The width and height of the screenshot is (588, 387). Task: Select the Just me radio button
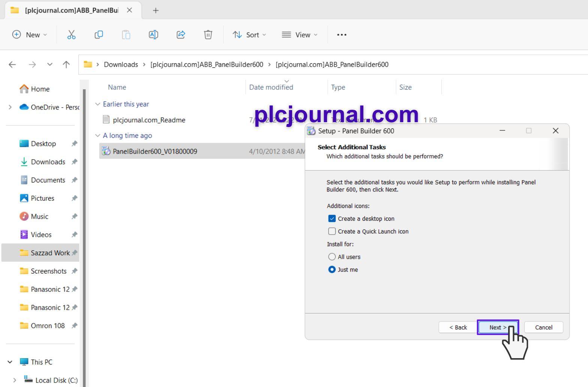(332, 269)
